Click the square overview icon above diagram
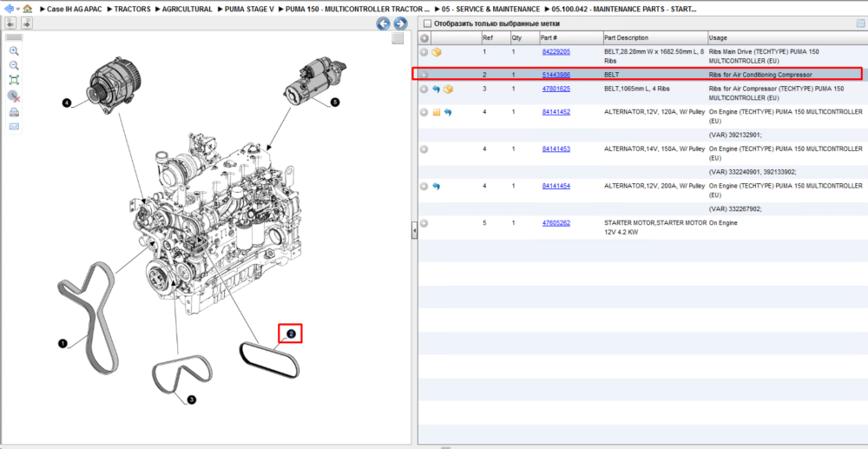The image size is (868, 449). pyautogui.click(x=397, y=37)
